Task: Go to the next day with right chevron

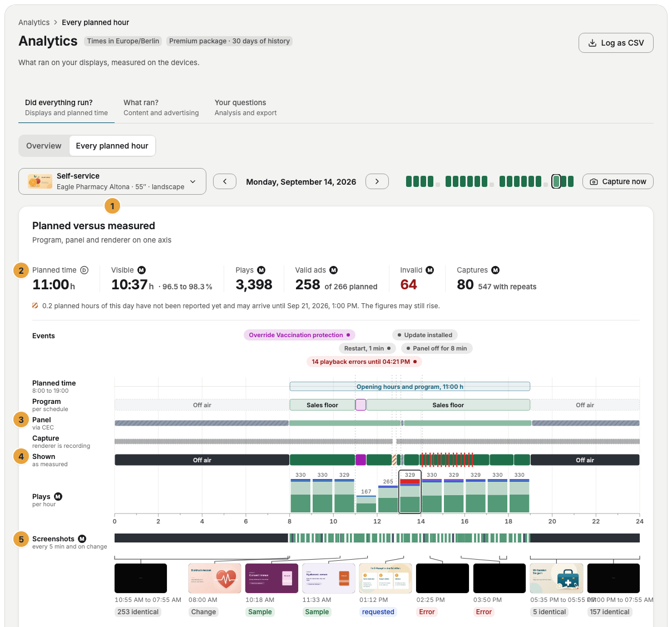Action: 377,181
